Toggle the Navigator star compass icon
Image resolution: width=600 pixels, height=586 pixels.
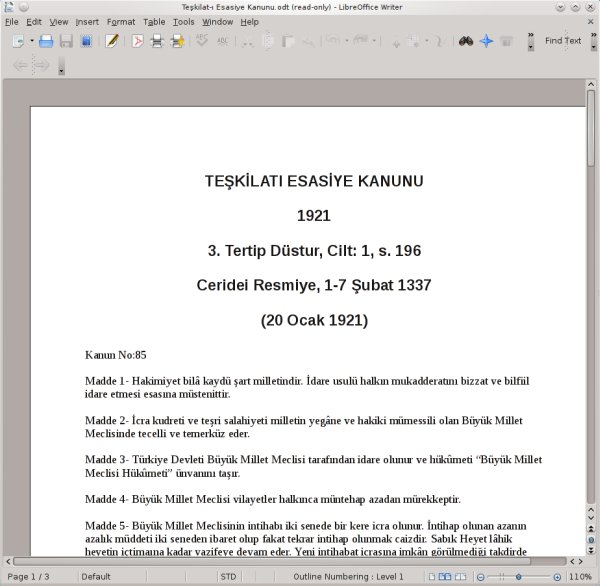[486, 41]
